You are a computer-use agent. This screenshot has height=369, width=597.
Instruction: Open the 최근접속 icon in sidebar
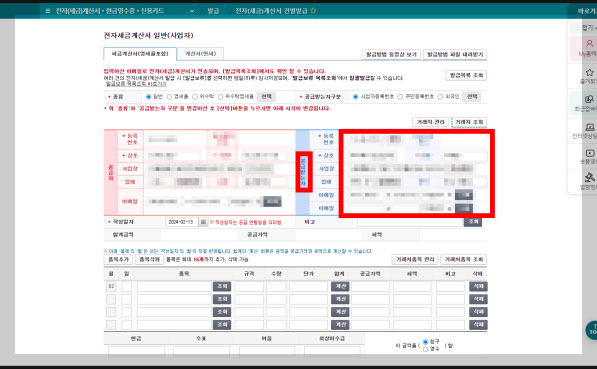[589, 99]
